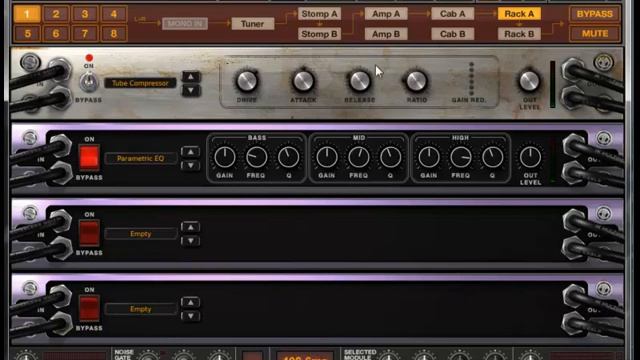The image size is (640, 360).
Task: Click the compressor GAIN RED. LED meter
Action: tap(472, 79)
